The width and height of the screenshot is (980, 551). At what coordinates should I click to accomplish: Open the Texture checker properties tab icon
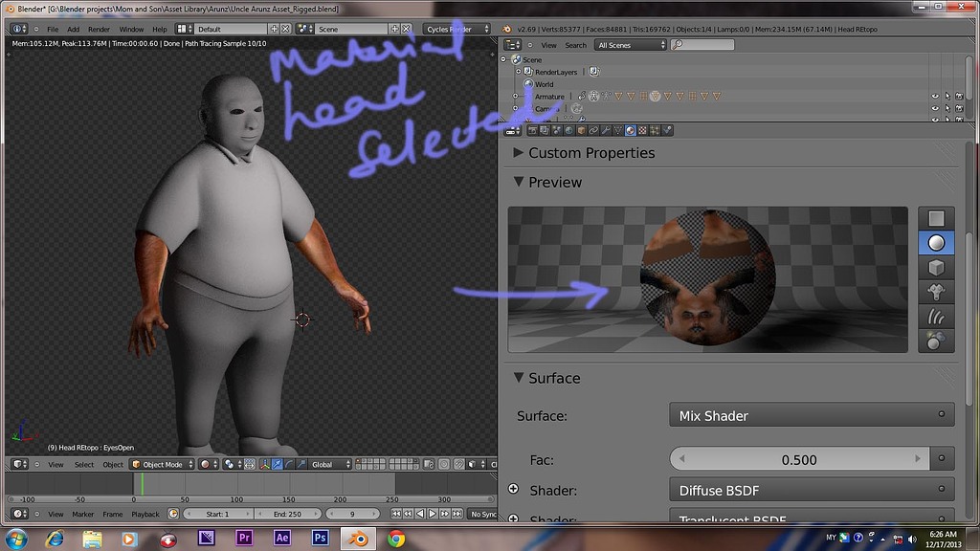click(642, 130)
